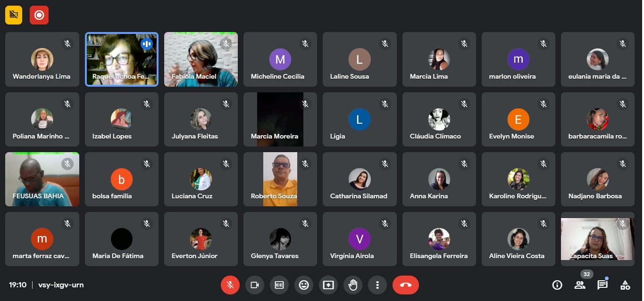Unmute the microphone in the bottom toolbar
The width and height of the screenshot is (644, 301).
point(230,285)
